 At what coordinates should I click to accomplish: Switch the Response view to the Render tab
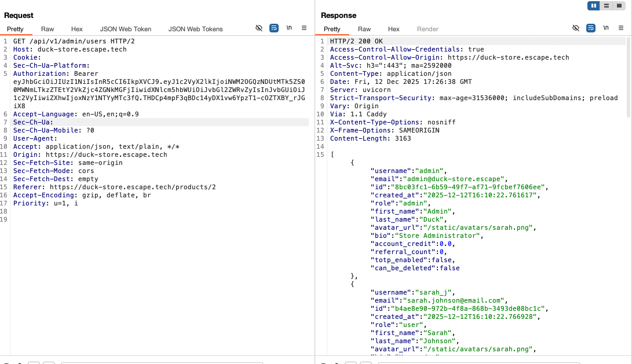[x=428, y=29]
